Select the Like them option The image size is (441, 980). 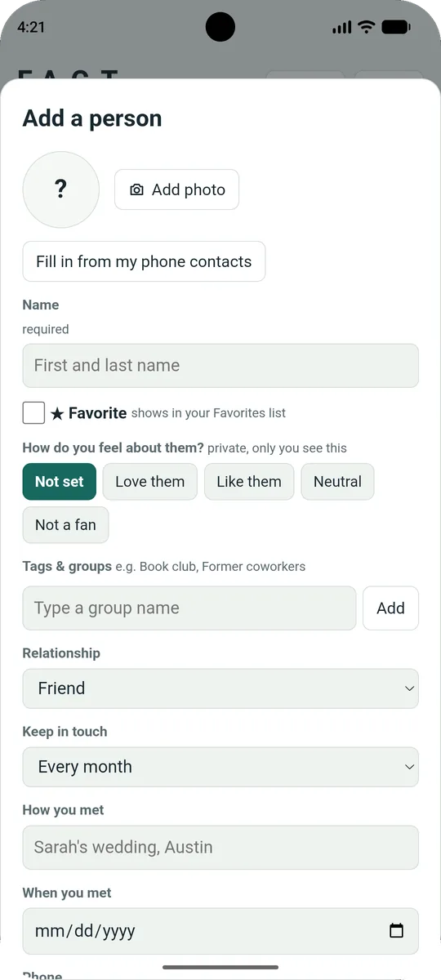[249, 481]
